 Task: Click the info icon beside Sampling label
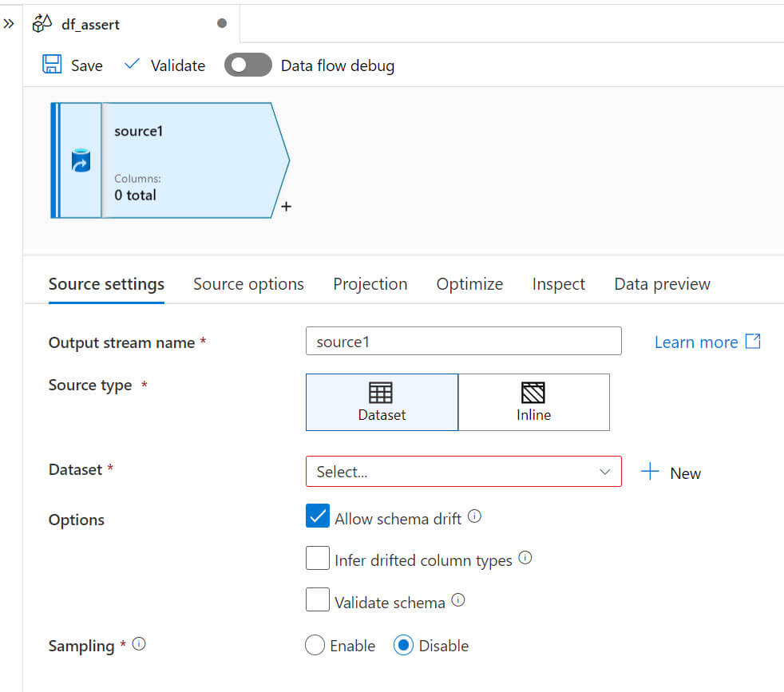pyautogui.click(x=139, y=643)
